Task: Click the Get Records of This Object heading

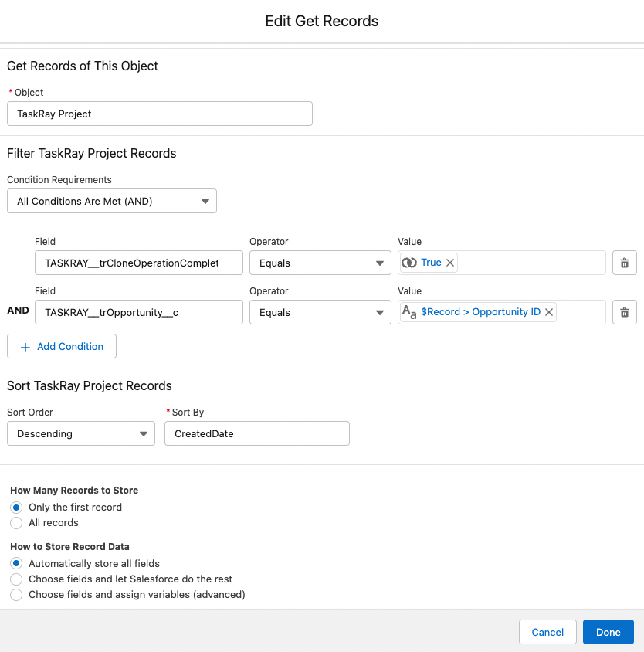Action: pos(83,66)
